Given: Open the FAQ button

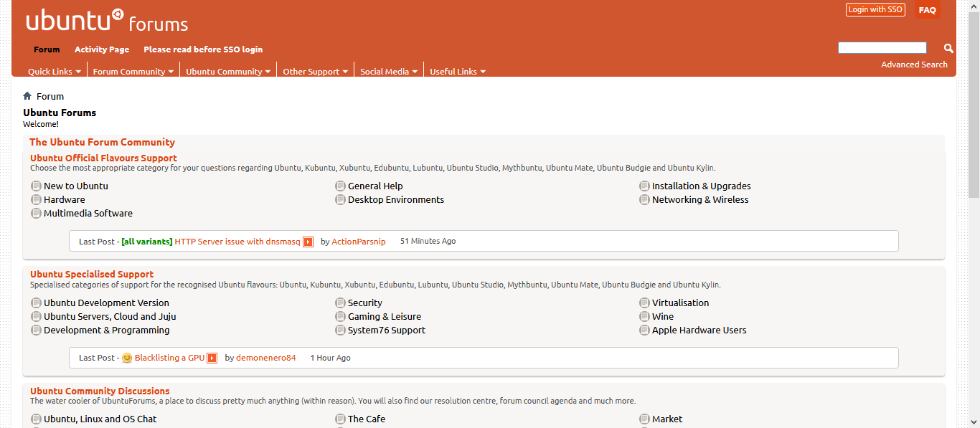Looking at the screenshot, I should click(x=927, y=10).
